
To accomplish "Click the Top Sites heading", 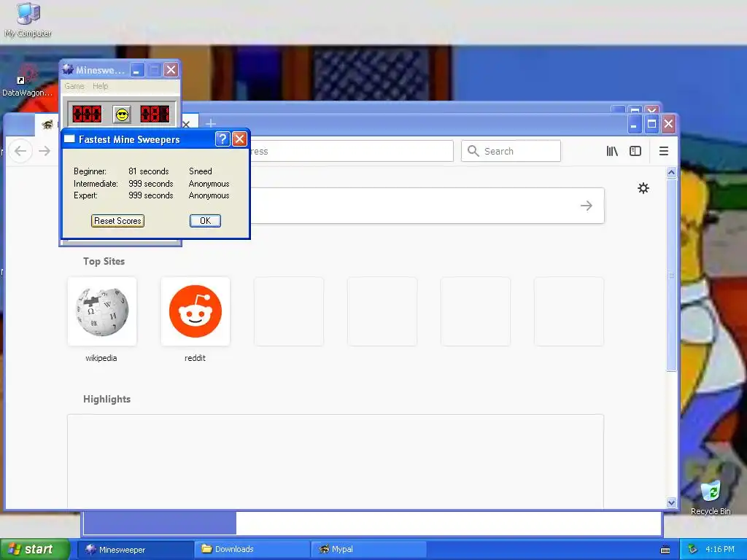I will click(x=104, y=261).
